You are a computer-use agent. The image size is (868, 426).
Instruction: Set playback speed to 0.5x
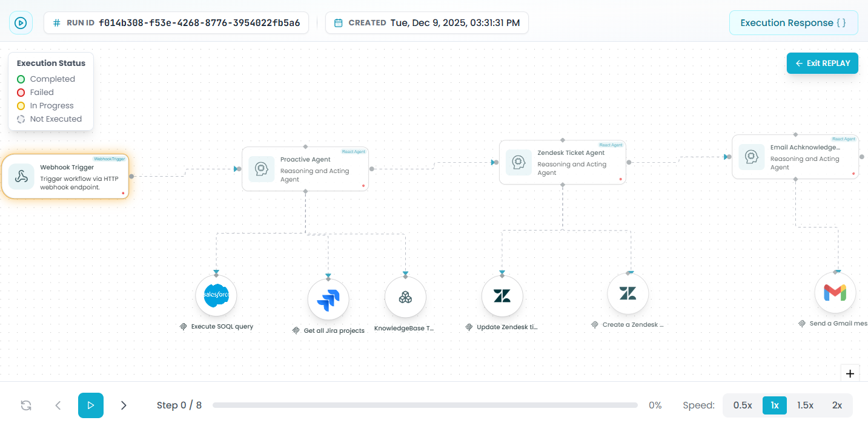pos(742,405)
